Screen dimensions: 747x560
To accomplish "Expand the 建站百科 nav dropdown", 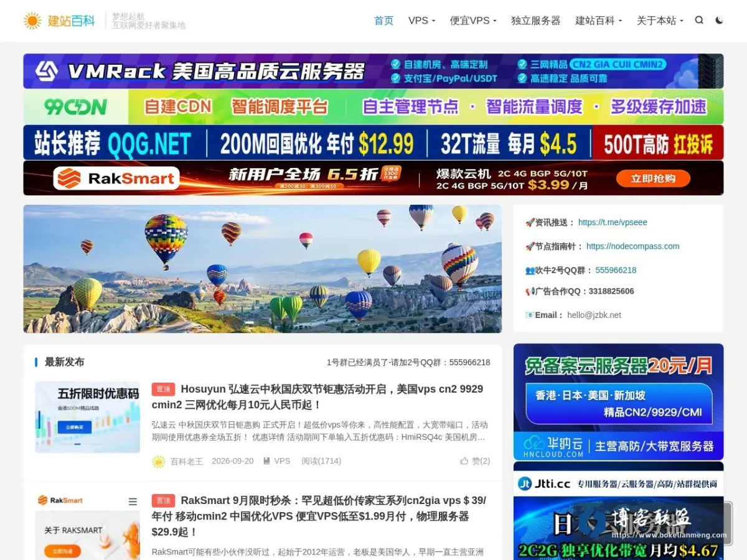I will [x=598, y=21].
